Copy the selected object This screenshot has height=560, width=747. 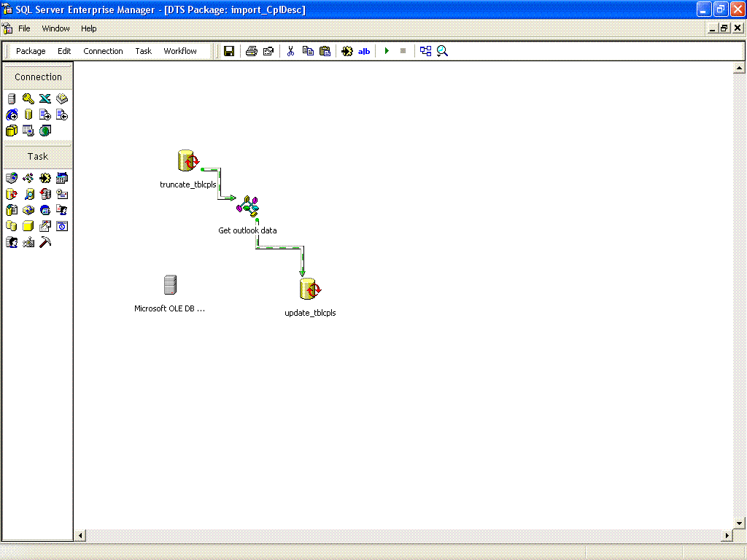pos(308,51)
